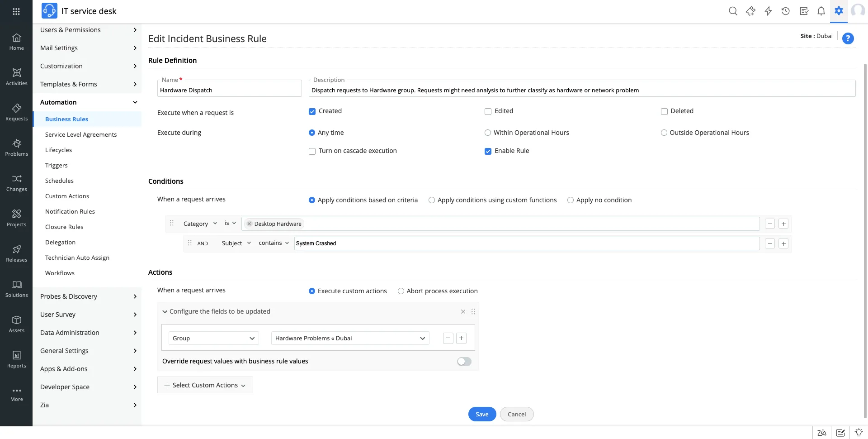Open the Reports module
This screenshot has width=868, height=439.
(16, 359)
